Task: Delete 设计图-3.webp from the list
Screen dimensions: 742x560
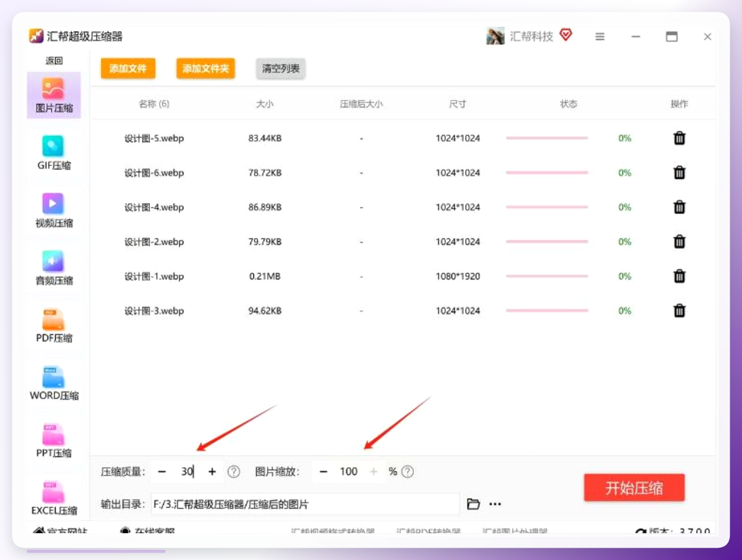Action: coord(679,311)
